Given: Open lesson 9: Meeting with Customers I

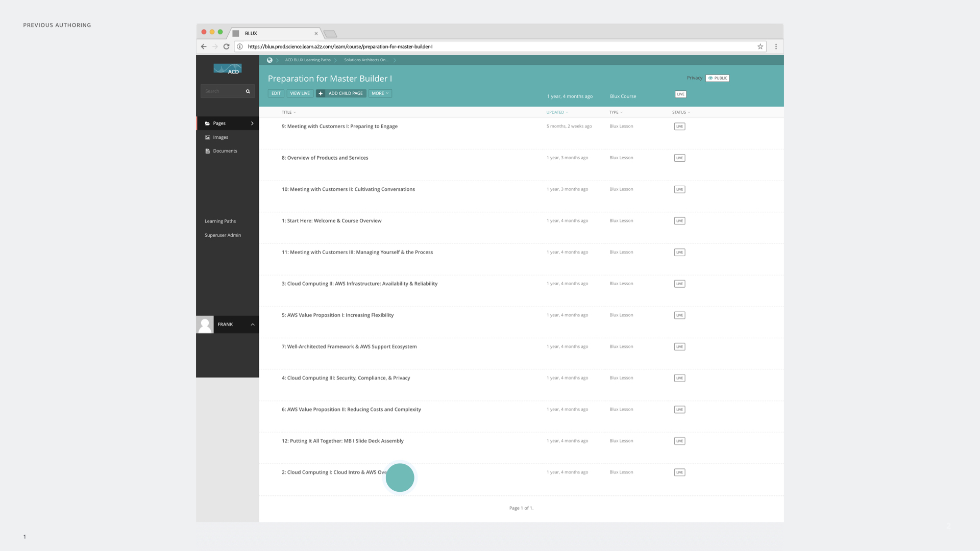Looking at the screenshot, I should pyautogui.click(x=339, y=127).
